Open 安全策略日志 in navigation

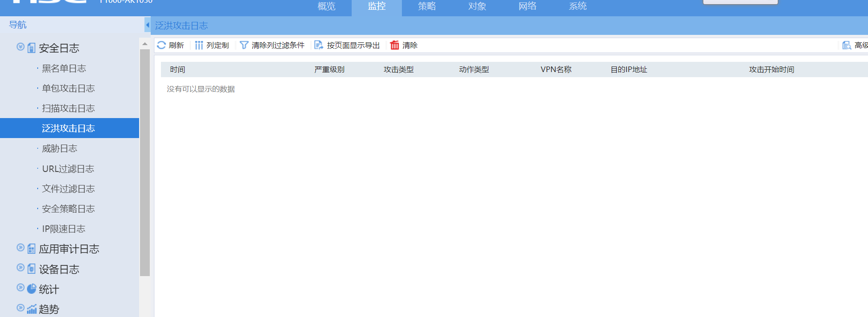click(x=68, y=209)
